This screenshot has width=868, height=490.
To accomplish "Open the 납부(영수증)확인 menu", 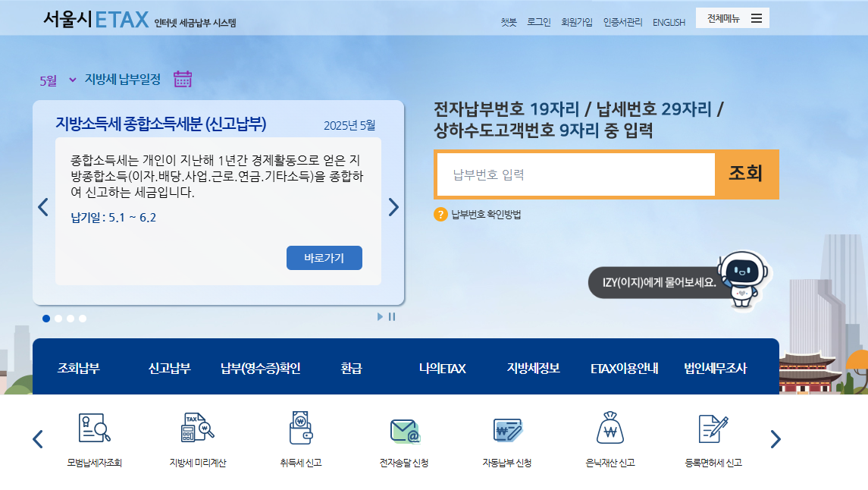I will point(260,368).
